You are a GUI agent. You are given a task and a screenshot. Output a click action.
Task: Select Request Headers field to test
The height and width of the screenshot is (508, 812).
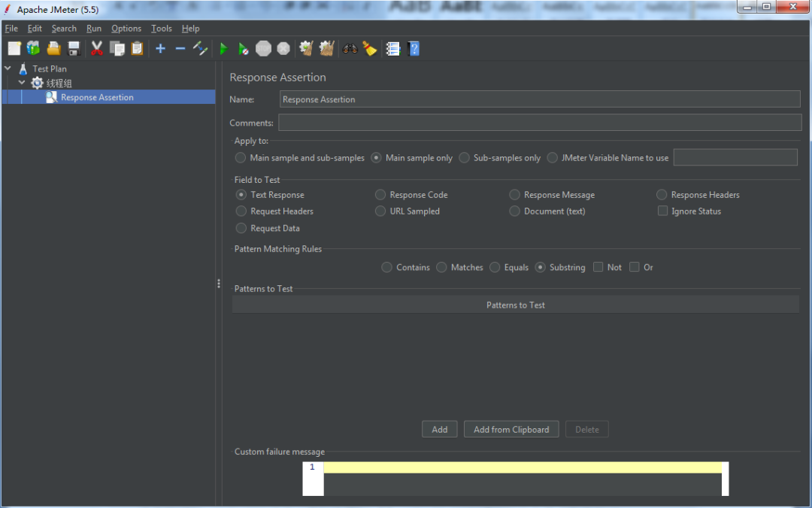coord(241,211)
